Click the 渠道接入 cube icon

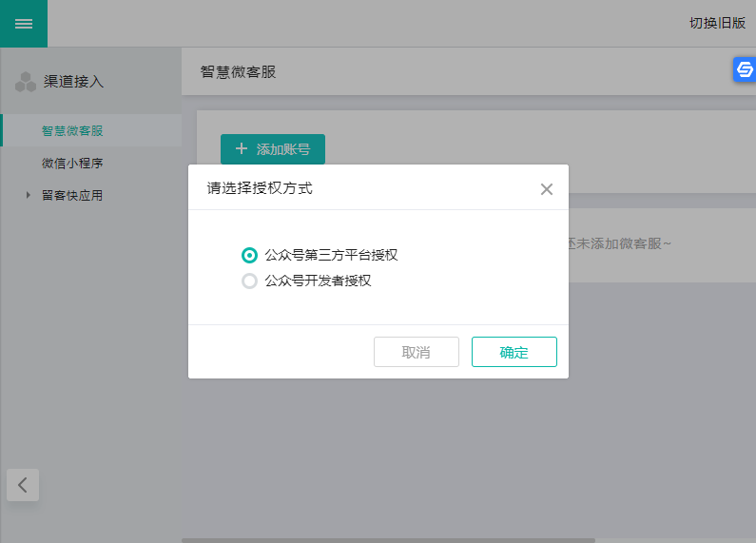click(26, 82)
